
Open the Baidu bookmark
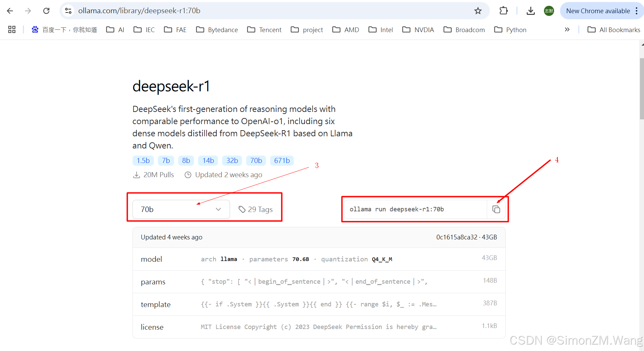(64, 30)
